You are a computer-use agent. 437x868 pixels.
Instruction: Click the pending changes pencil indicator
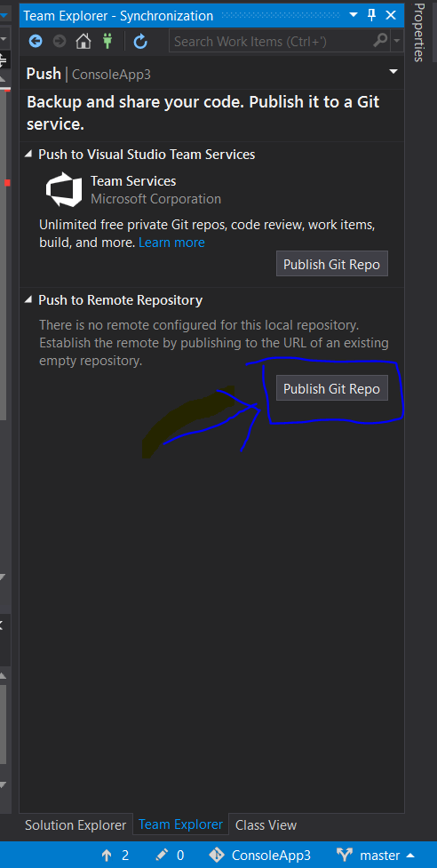171,856
